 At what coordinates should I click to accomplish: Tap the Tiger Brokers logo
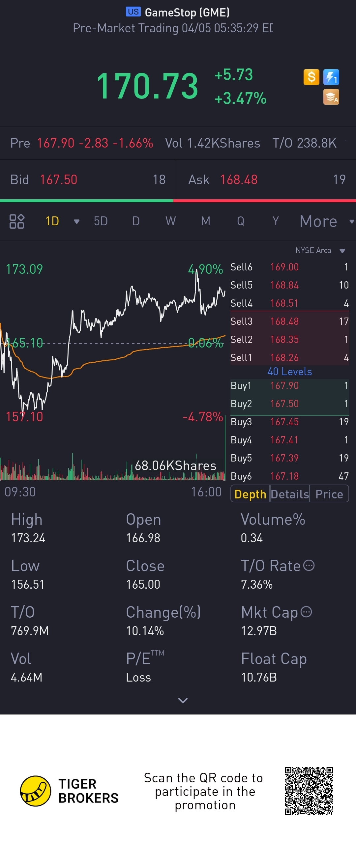pos(69,791)
